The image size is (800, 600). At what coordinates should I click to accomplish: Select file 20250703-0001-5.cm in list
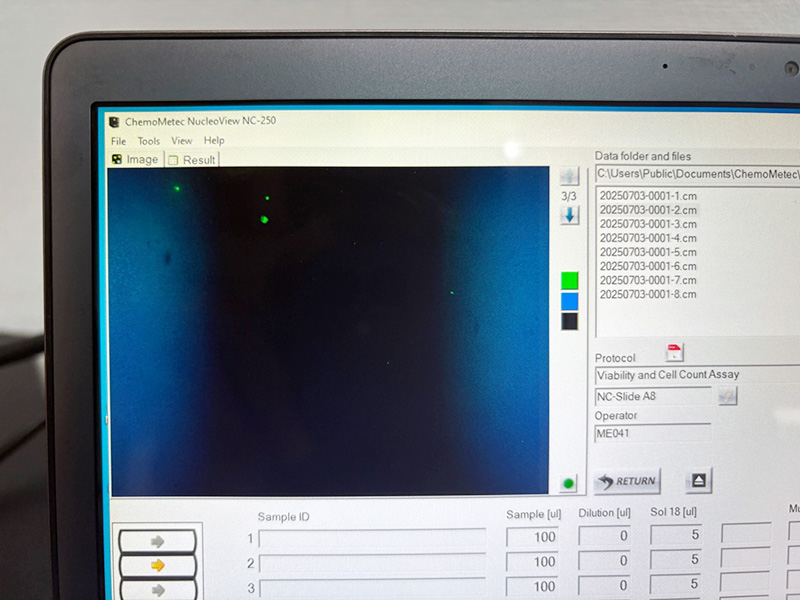(x=648, y=252)
